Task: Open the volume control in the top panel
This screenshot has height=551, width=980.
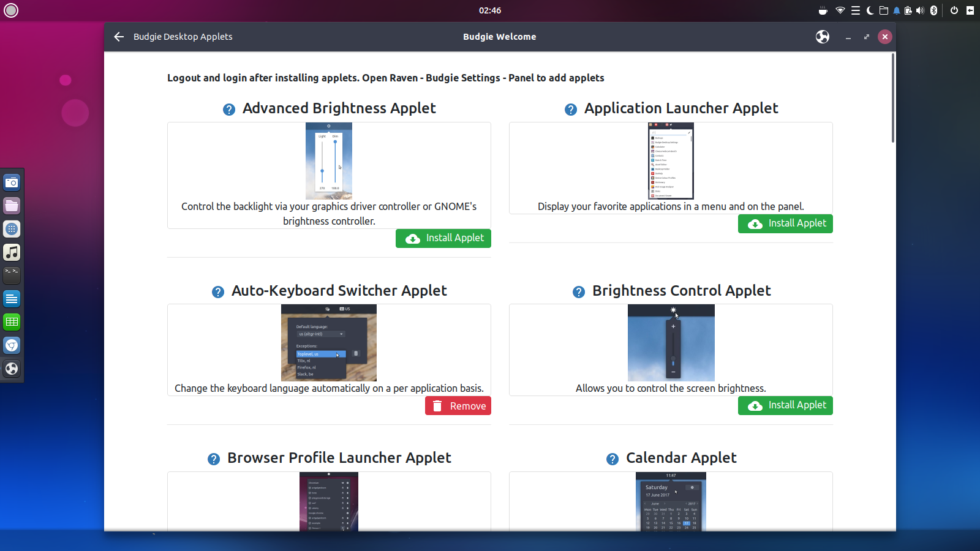Action: coord(920,10)
